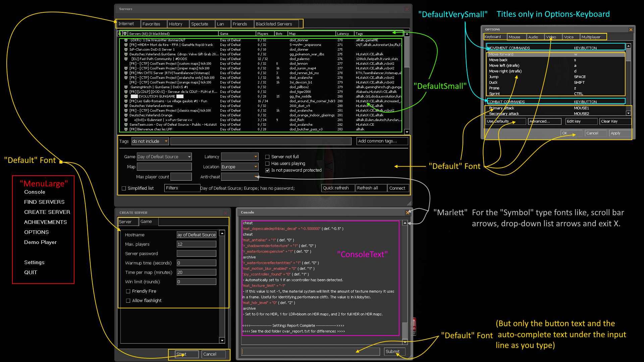Click server list scroll-down arrow

click(407, 132)
